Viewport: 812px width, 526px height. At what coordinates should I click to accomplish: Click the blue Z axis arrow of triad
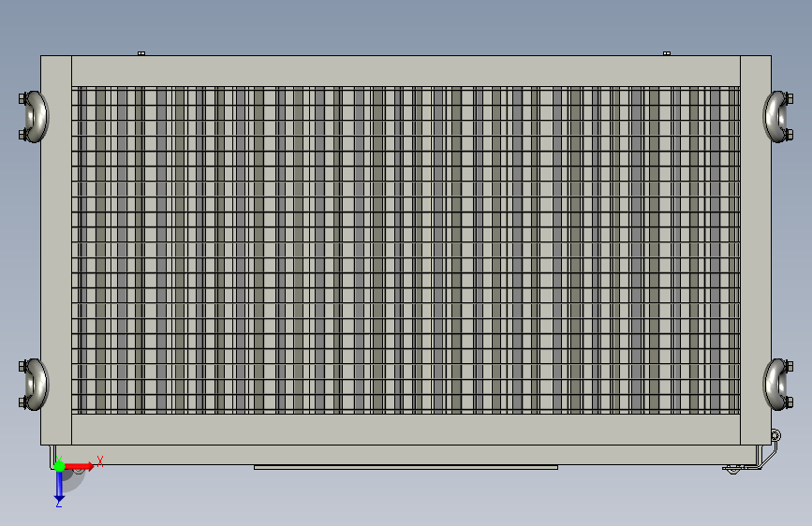click(59, 487)
